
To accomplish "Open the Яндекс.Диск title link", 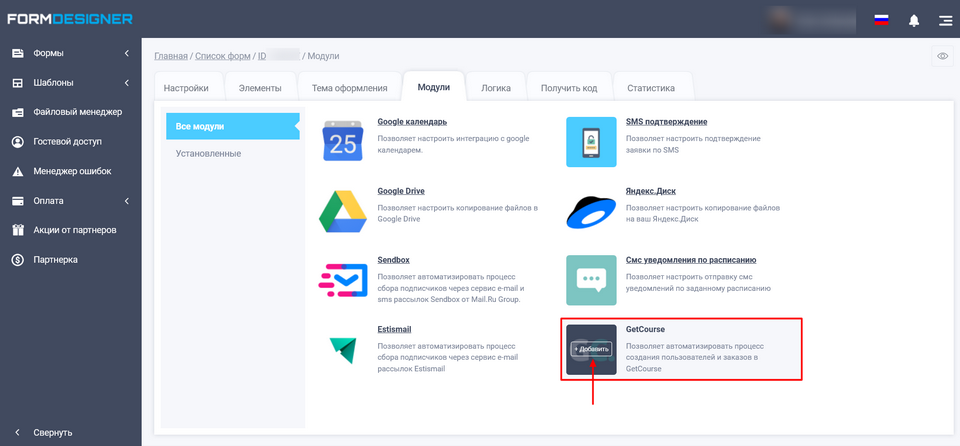I will coord(651,191).
